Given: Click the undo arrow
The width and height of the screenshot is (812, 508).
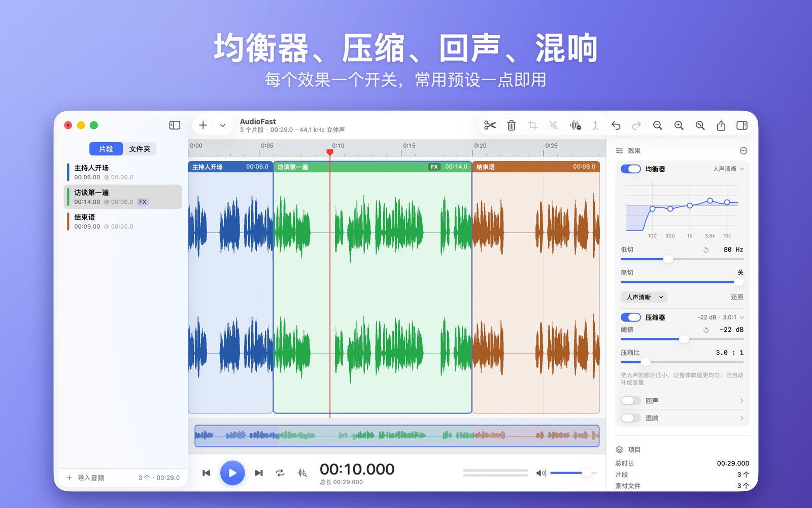Looking at the screenshot, I should 616,125.
